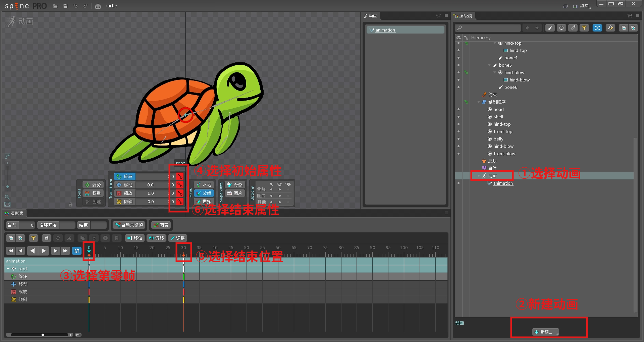Screen dimensions: 644x342
Task: Collapse the 绘制顺序 draw order node
Action: coord(479,102)
